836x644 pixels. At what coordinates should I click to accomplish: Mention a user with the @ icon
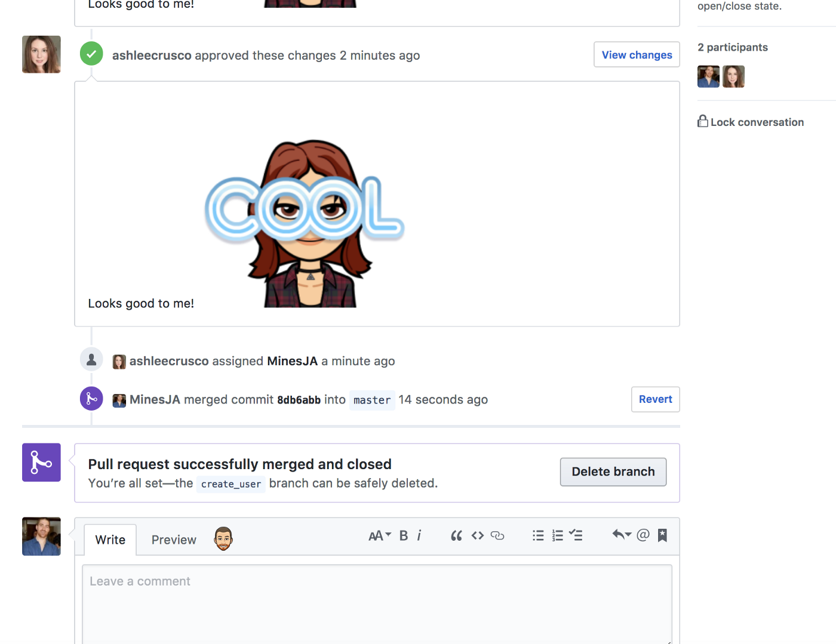coord(643,535)
